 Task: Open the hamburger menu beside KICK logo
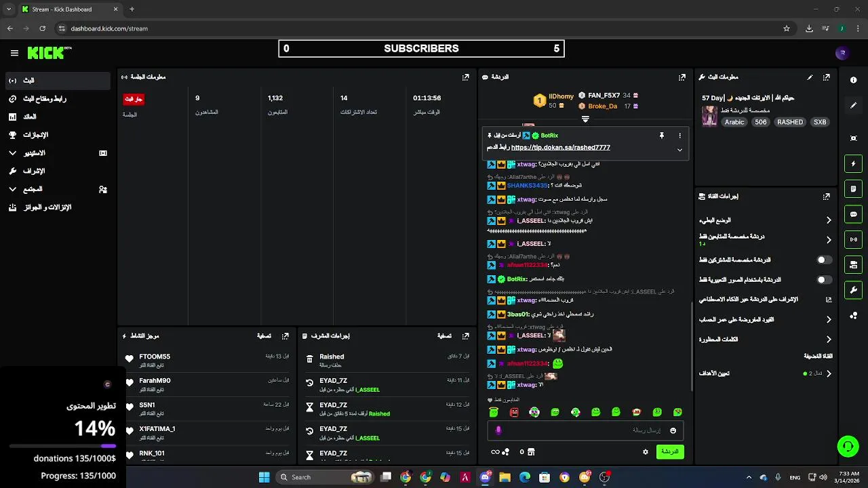pyautogui.click(x=14, y=53)
